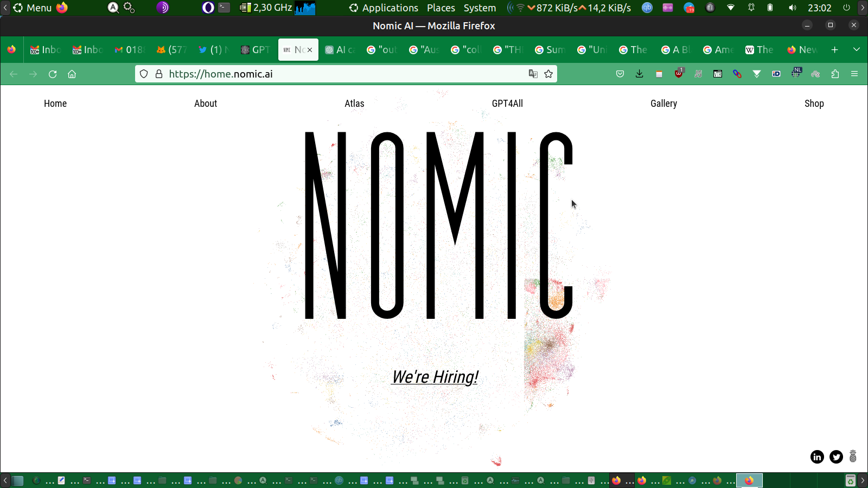Close the Nomic AI tab
868x488 pixels.
pyautogui.click(x=310, y=50)
